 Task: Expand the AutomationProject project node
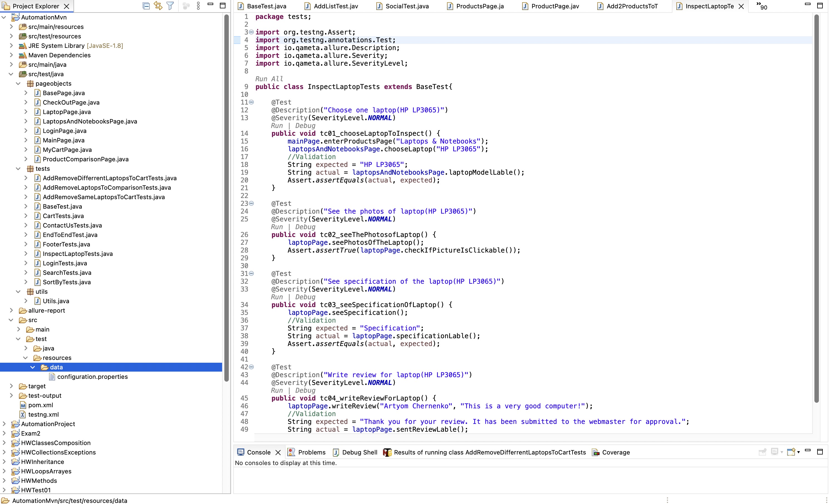[4, 424]
